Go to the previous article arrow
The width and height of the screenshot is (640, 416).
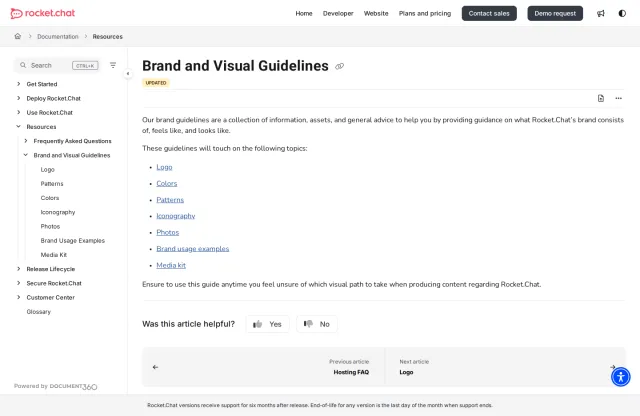156,367
